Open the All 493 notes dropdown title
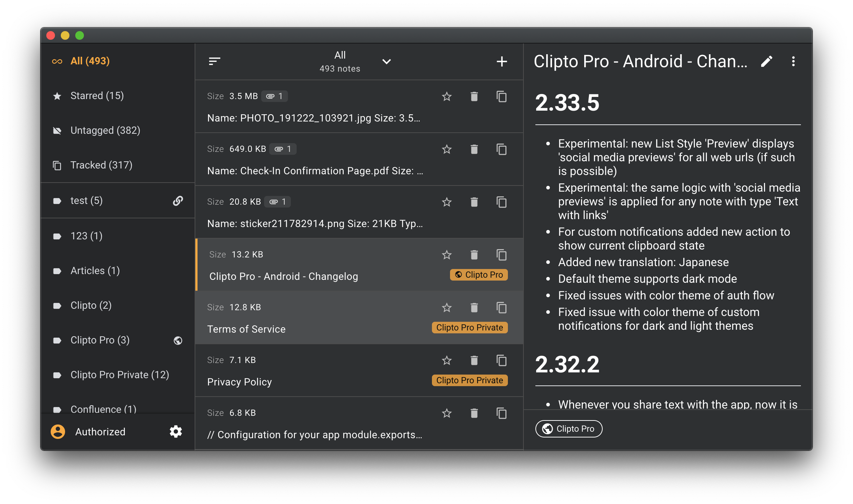The height and width of the screenshot is (504, 853). point(340,61)
